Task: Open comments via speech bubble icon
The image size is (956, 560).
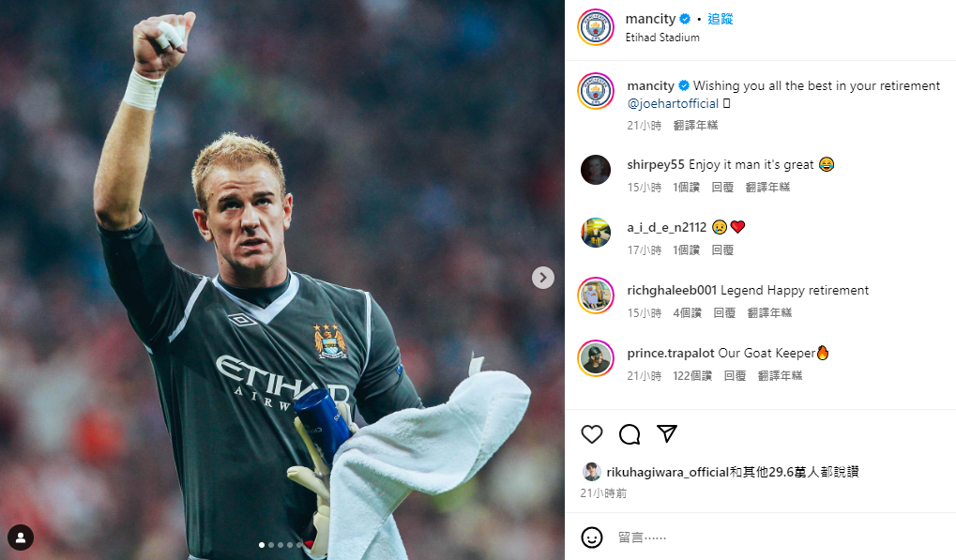Action: pos(630,434)
